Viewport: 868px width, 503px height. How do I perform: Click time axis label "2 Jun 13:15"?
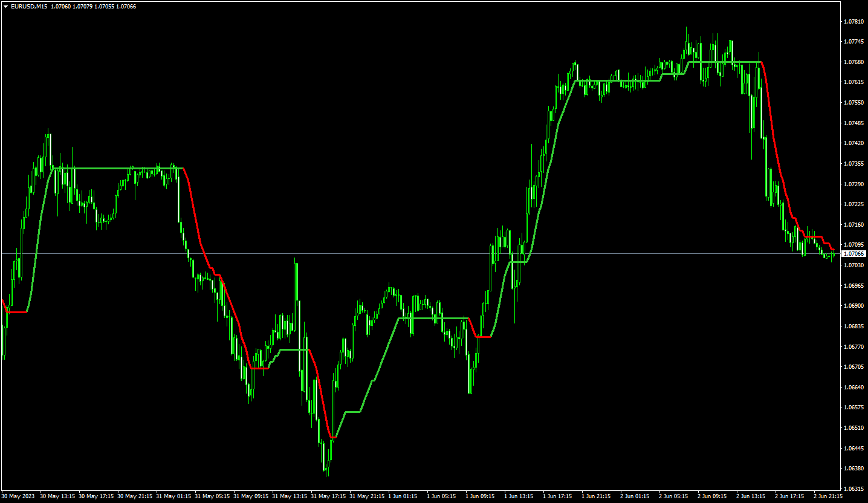click(x=752, y=496)
